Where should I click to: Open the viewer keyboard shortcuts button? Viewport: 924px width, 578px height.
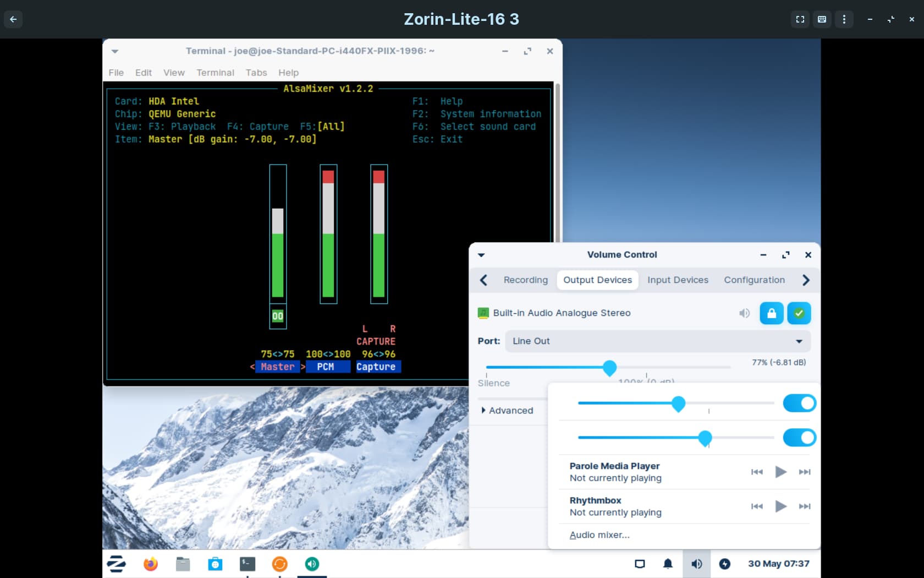click(822, 19)
